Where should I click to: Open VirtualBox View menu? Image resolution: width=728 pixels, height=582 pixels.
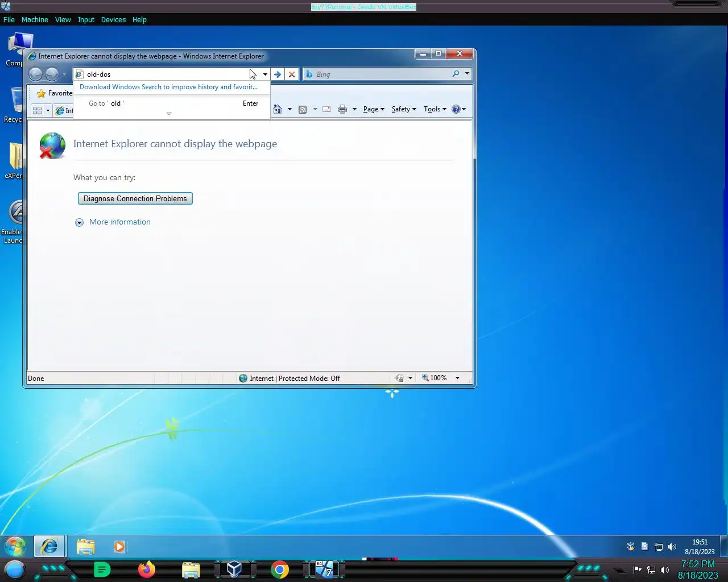click(x=63, y=19)
